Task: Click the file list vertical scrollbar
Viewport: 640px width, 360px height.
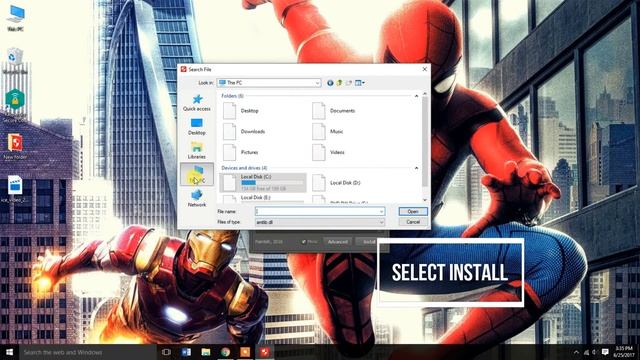Action: click(x=425, y=141)
